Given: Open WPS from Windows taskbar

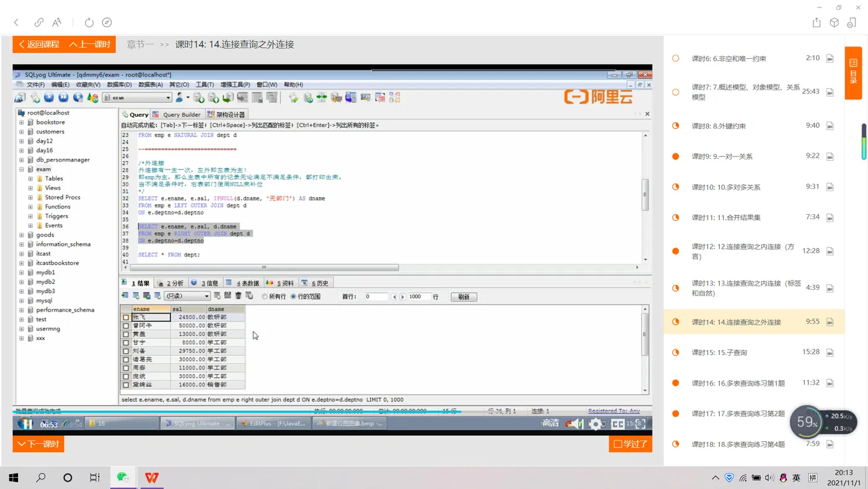Looking at the screenshot, I should 152,477.
